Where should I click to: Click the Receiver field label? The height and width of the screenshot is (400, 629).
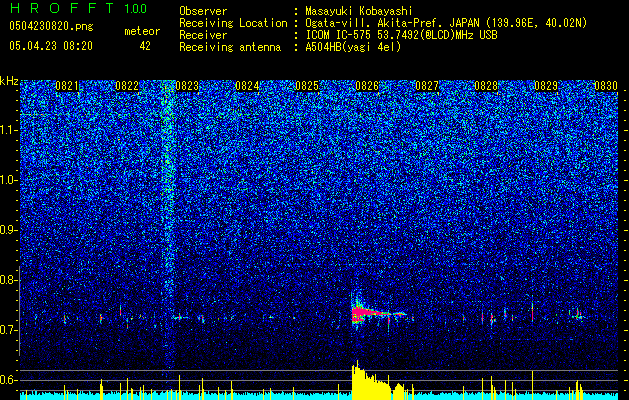point(203,35)
